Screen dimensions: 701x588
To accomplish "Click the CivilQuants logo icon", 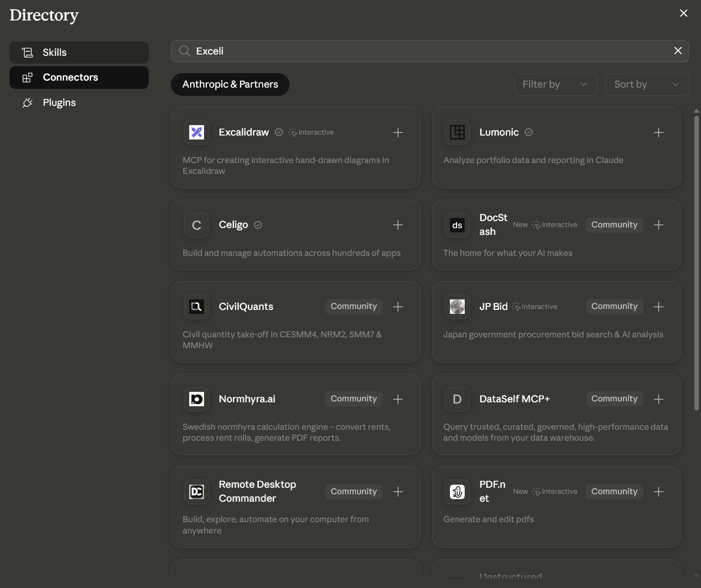I will tap(197, 306).
